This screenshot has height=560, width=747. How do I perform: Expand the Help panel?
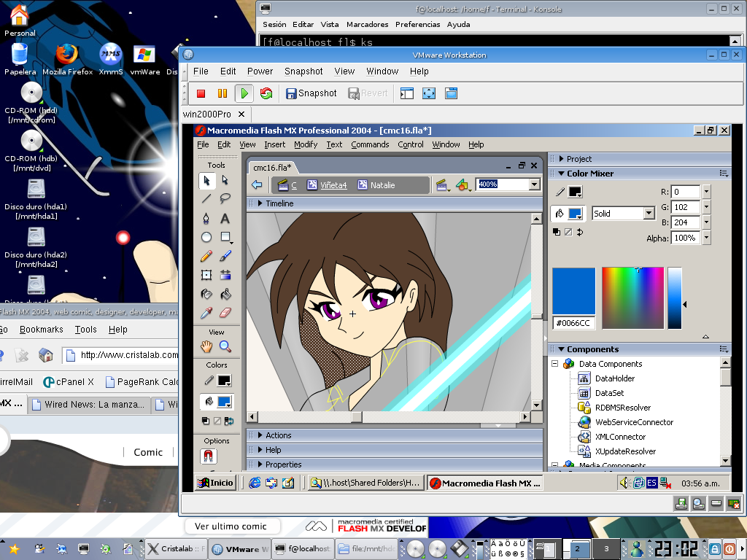tap(260, 450)
